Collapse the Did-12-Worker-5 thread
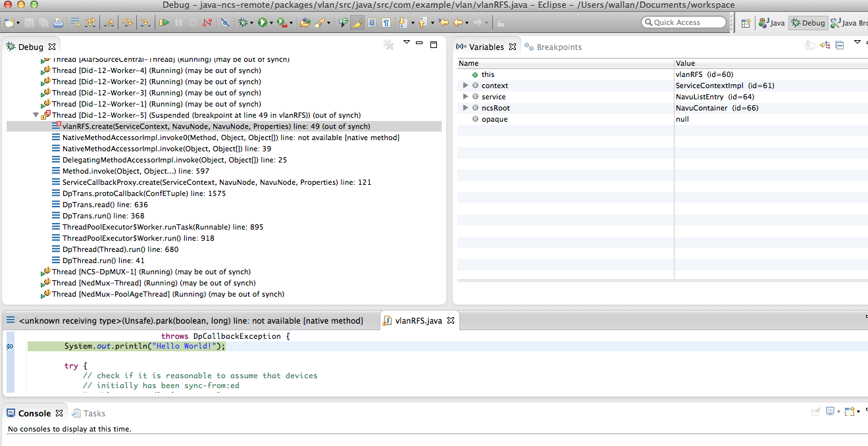 [36, 115]
